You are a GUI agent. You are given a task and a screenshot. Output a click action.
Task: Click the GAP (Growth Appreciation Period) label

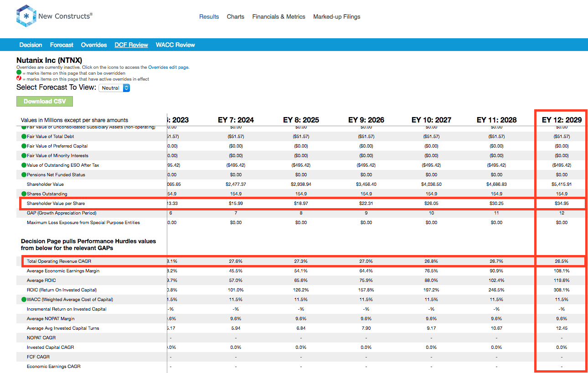click(62, 213)
